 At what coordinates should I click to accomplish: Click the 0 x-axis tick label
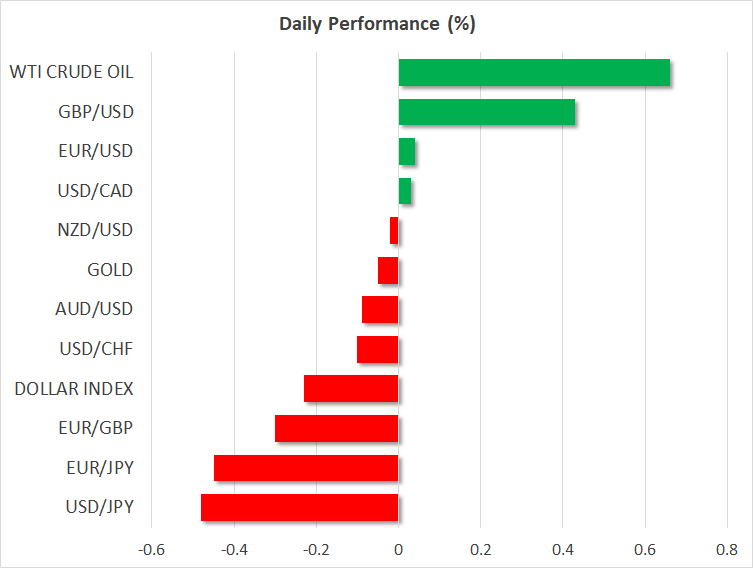[x=398, y=549]
